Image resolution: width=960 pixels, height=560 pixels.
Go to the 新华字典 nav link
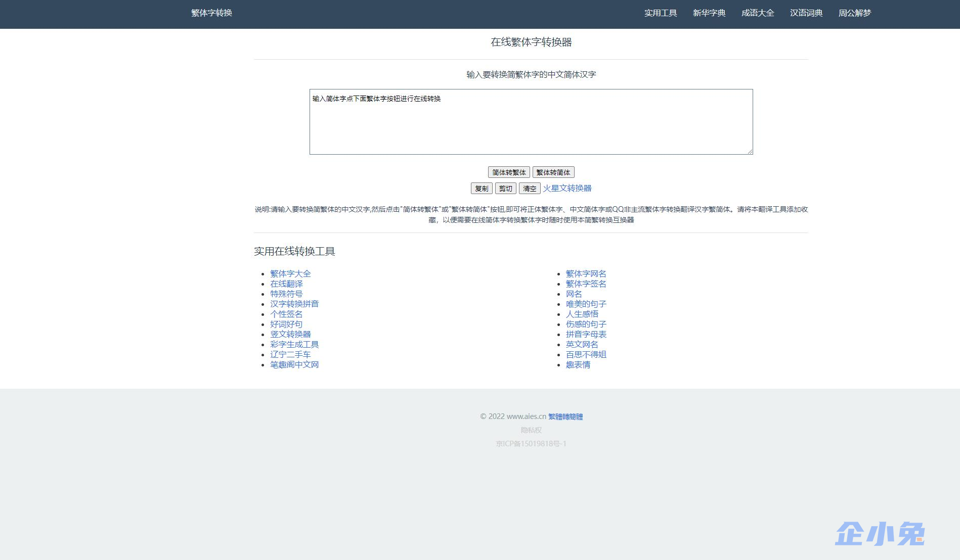click(709, 13)
